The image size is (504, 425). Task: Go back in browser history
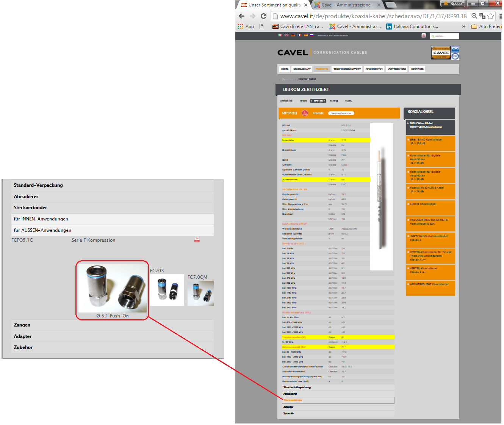(x=241, y=16)
